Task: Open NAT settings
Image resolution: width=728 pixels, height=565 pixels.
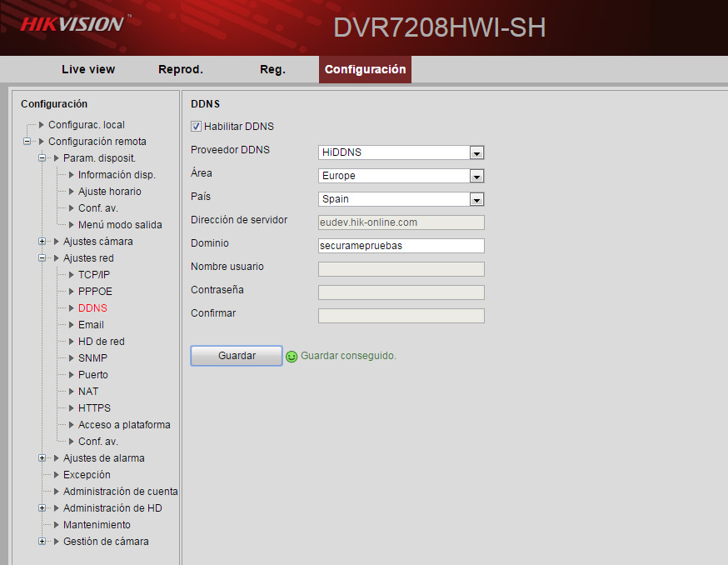Action: pyautogui.click(x=88, y=391)
